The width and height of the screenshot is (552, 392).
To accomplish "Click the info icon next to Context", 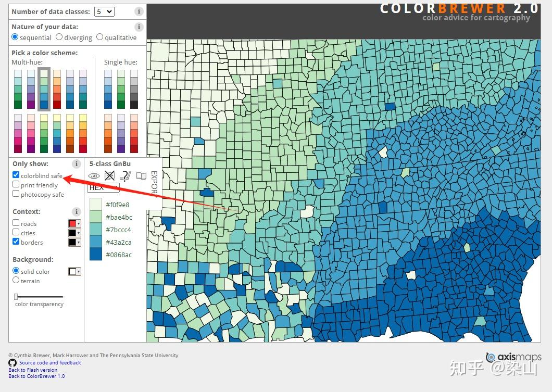I will [x=77, y=211].
